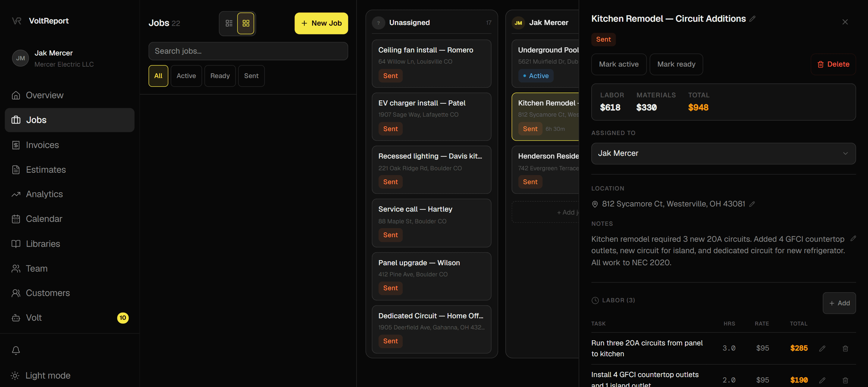
Task: Switch to list view layout
Action: pos(229,23)
